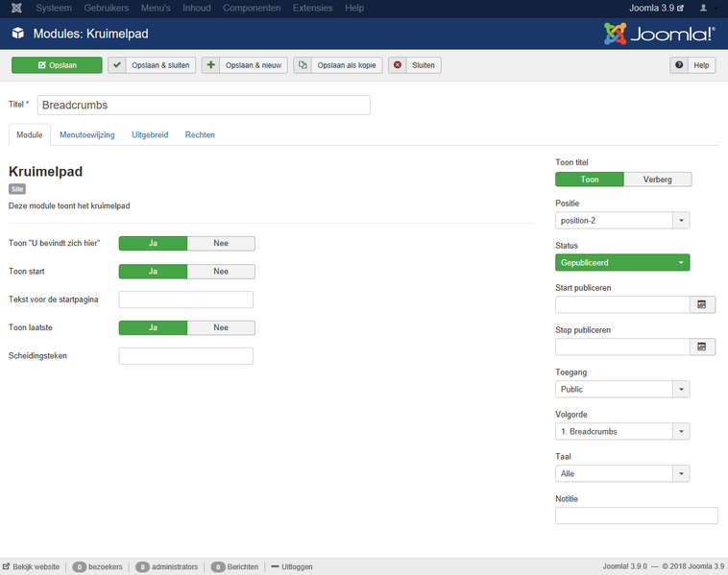Click Opslaan & nieuw button label

point(254,65)
